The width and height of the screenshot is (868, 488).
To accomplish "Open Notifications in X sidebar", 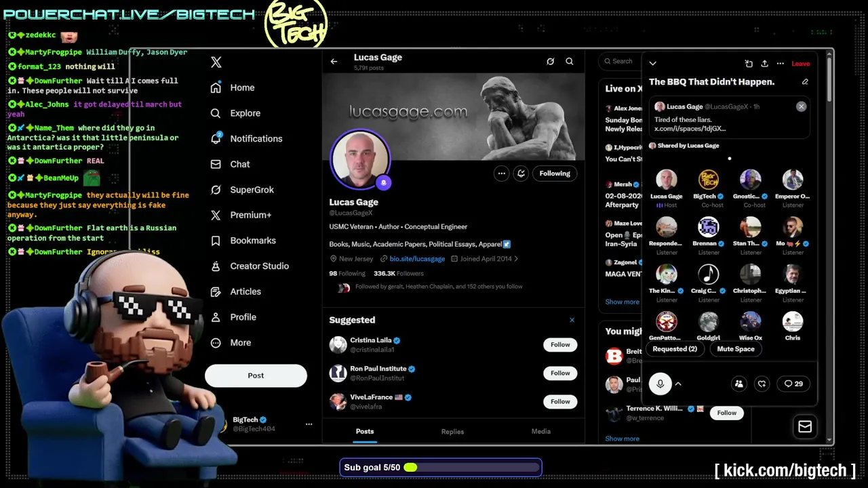I will point(246,138).
